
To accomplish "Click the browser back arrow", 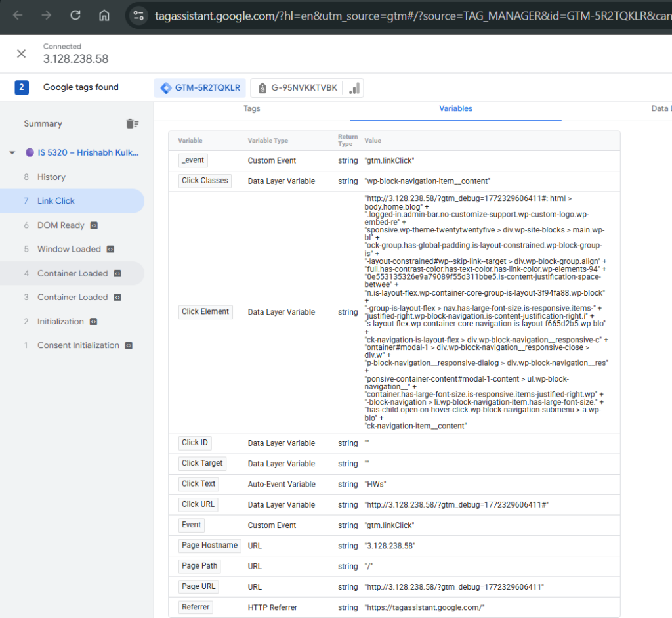I will coord(18,15).
